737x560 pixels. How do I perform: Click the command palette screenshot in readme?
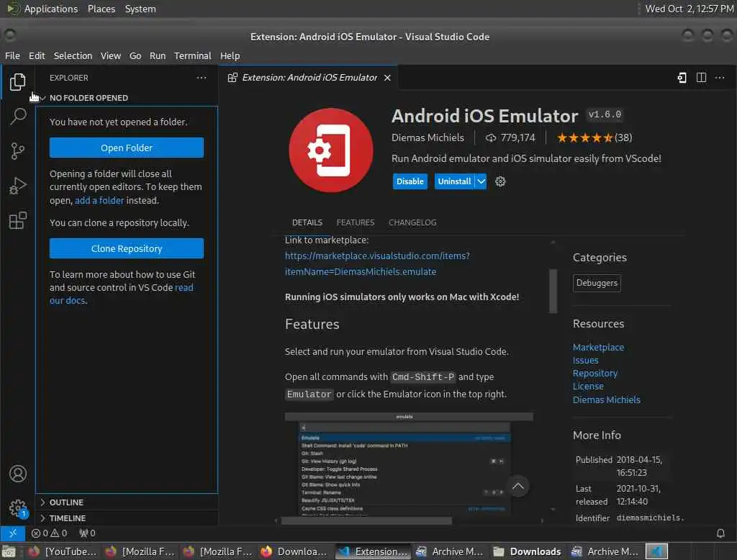(409, 464)
